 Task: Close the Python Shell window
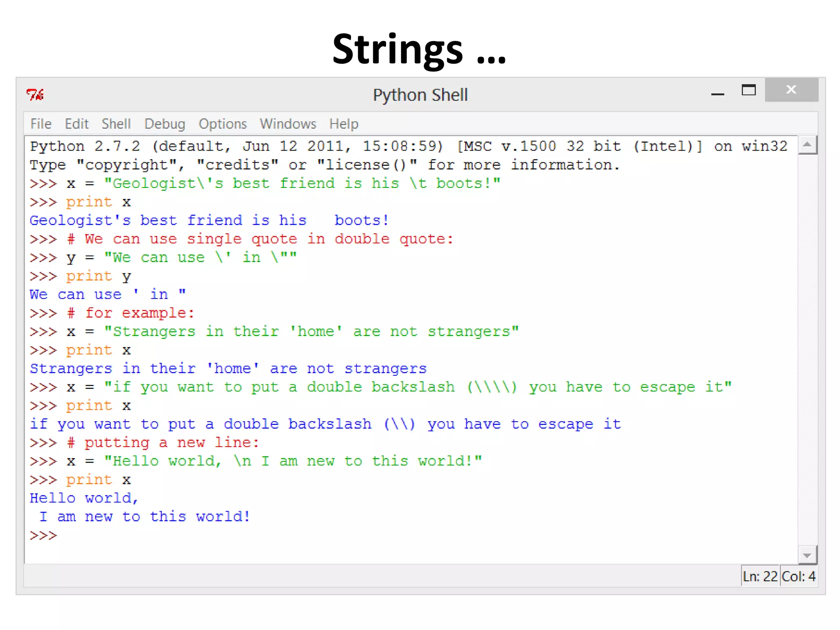[x=791, y=90]
